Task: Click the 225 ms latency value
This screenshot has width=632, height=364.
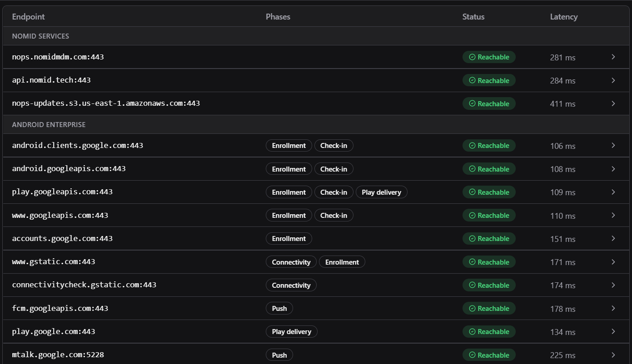Action: tap(563, 355)
